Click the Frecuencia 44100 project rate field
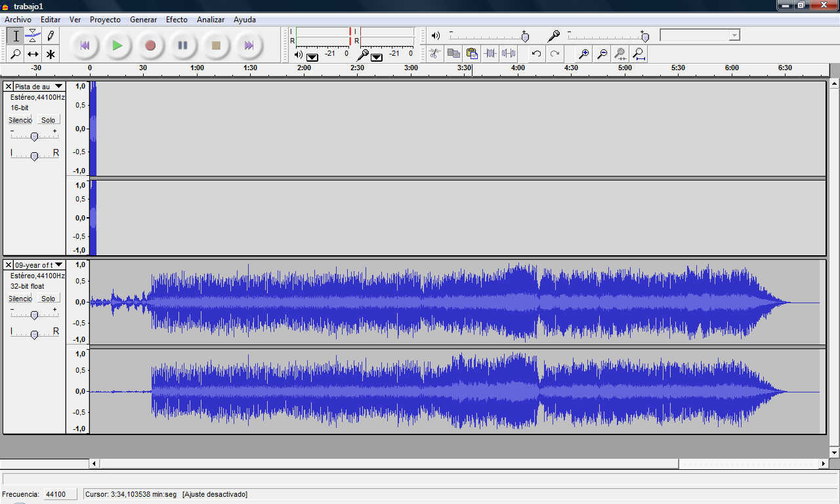840x504 pixels. click(x=60, y=494)
